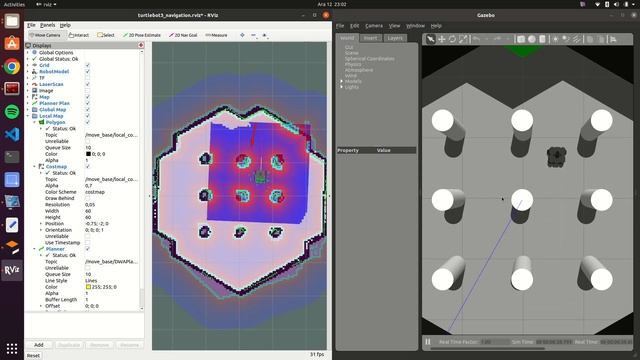
Task: Click the RViz icon in the dock
Action: coord(12,270)
